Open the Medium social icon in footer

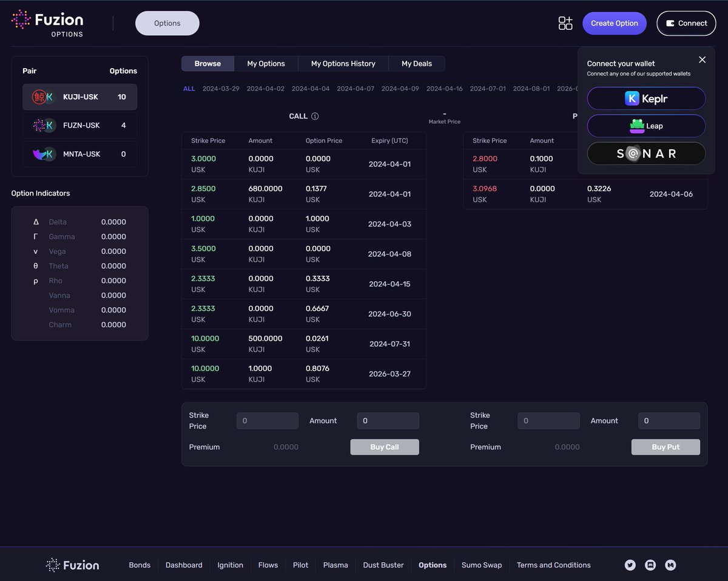tap(670, 565)
